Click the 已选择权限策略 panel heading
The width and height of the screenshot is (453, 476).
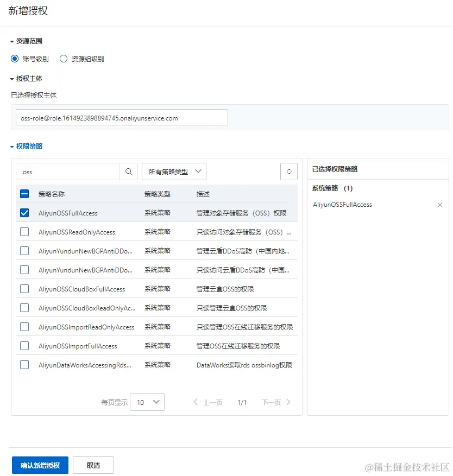tap(335, 169)
